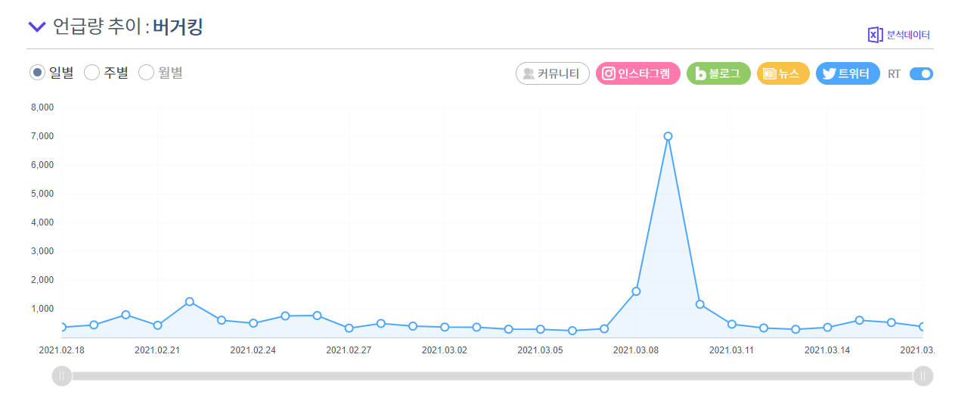
Task: Click the 2021.03.11 x-axis date label
Action: [731, 350]
